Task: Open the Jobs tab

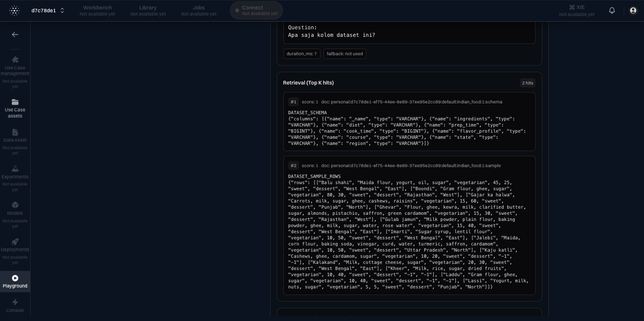Action: coord(198,10)
